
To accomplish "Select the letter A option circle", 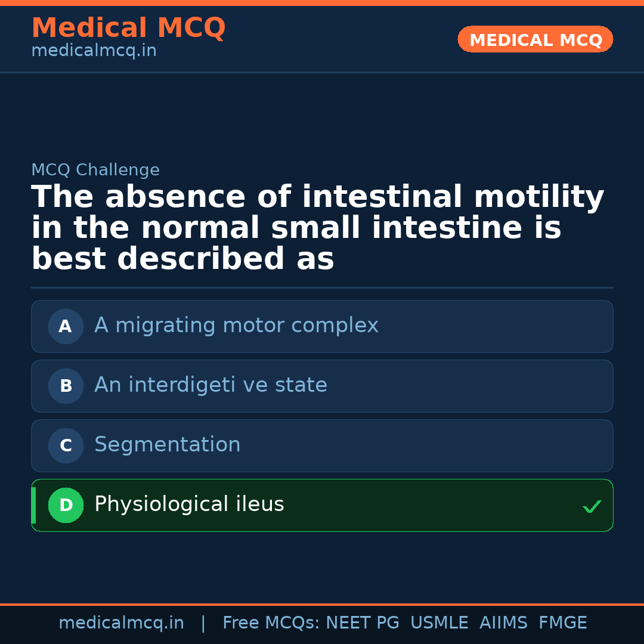I will (x=66, y=326).
